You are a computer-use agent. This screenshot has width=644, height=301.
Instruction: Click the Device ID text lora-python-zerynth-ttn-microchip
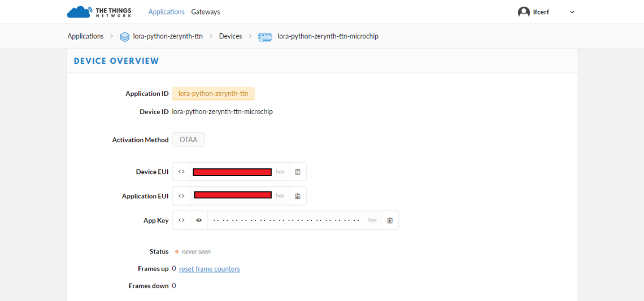(222, 111)
